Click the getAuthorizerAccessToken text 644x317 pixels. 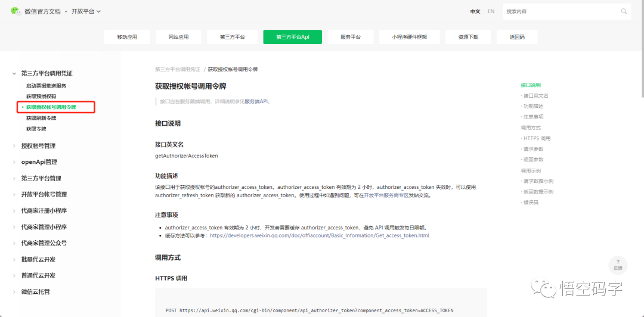click(x=187, y=156)
